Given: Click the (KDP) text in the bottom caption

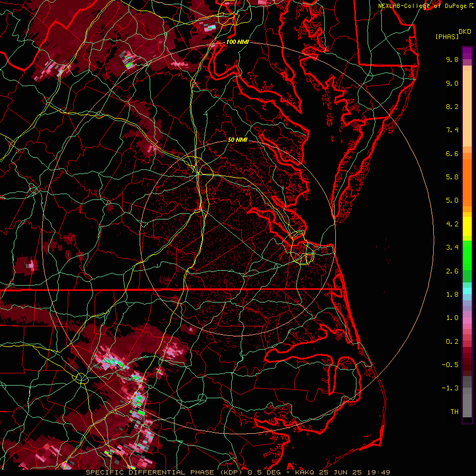Looking at the screenshot, I should 232,472.
